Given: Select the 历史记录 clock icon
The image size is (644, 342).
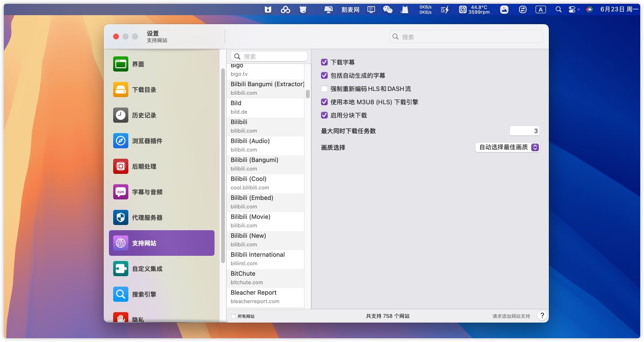Looking at the screenshot, I should (121, 115).
